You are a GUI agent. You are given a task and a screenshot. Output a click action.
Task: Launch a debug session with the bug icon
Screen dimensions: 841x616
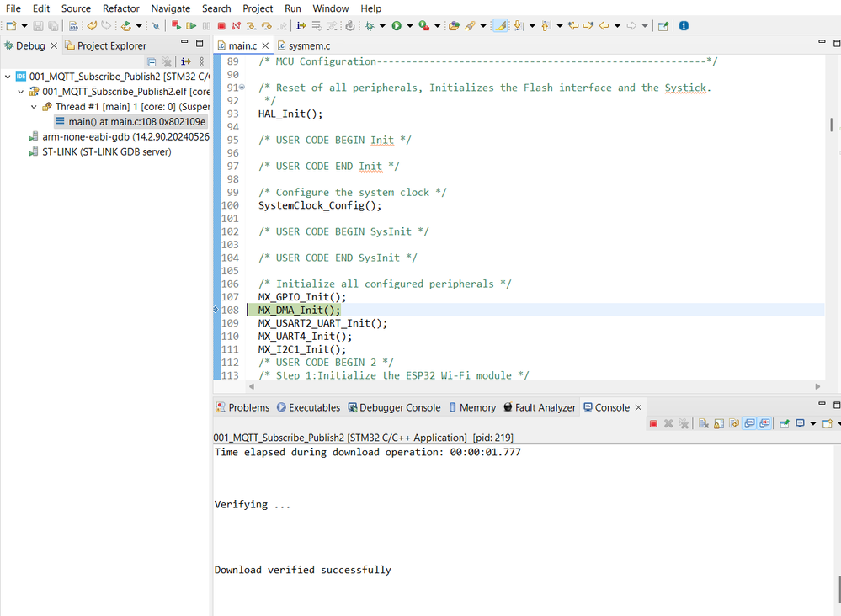click(369, 25)
